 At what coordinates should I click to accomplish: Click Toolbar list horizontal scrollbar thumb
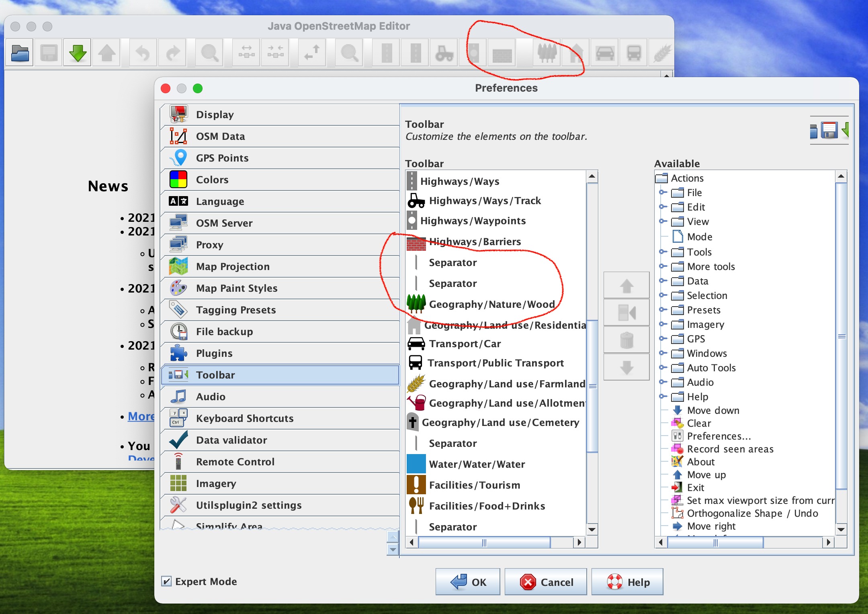pos(484,543)
